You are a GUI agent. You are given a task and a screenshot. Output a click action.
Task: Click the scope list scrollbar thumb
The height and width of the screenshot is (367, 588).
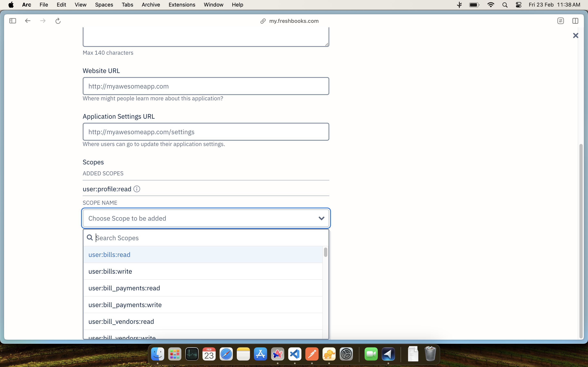325,252
